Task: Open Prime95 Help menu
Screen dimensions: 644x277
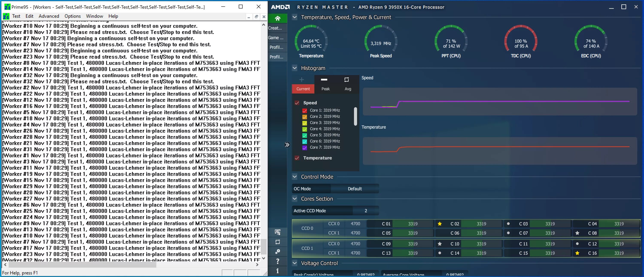Action: [113, 16]
